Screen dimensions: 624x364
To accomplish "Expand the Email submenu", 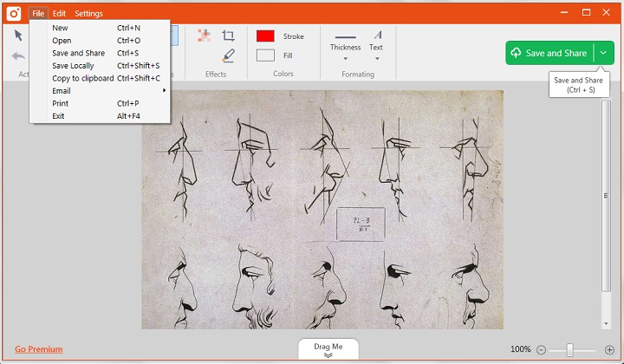I will point(100,91).
